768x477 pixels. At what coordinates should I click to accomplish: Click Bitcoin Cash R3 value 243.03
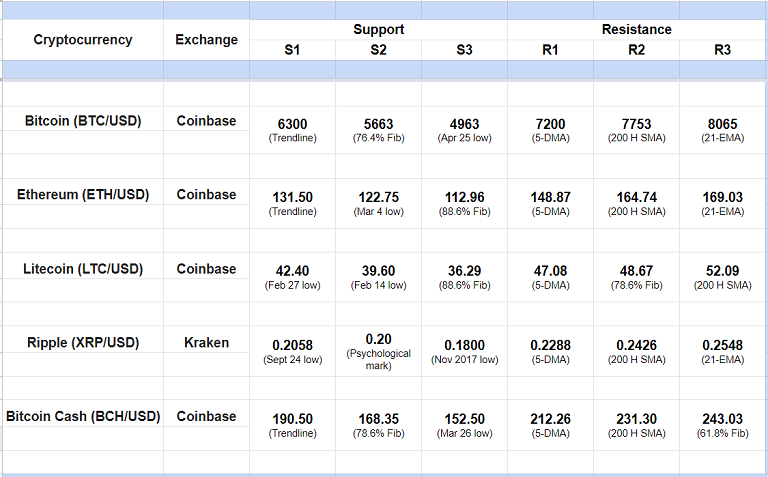click(722, 420)
